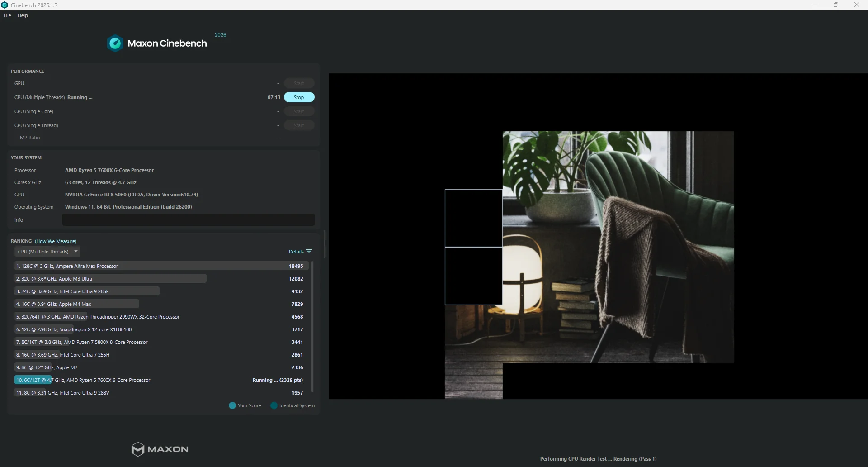Open the Help menu

click(x=23, y=15)
